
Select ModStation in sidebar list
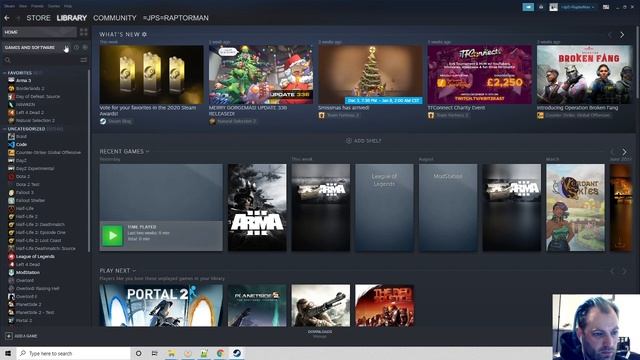[28, 272]
